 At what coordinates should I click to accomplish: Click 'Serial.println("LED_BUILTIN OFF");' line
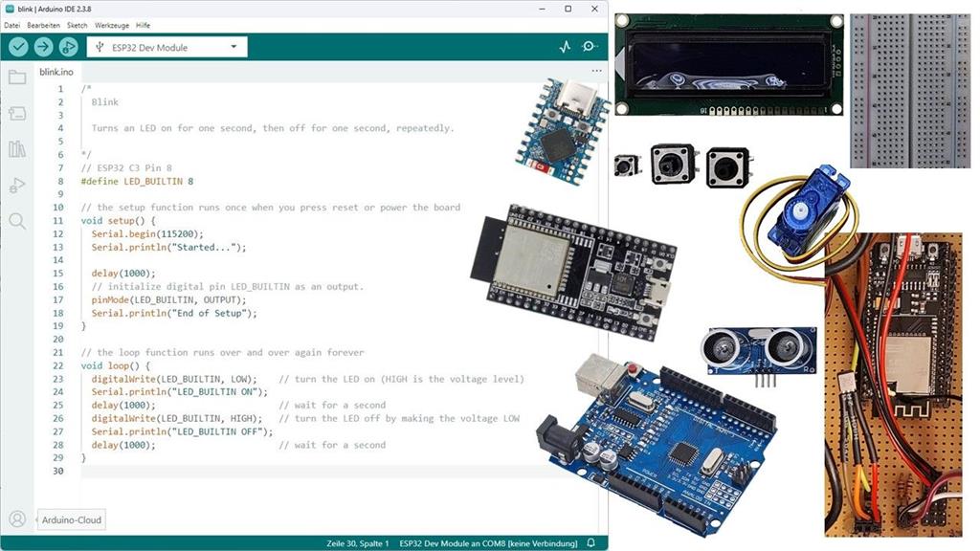(182, 431)
